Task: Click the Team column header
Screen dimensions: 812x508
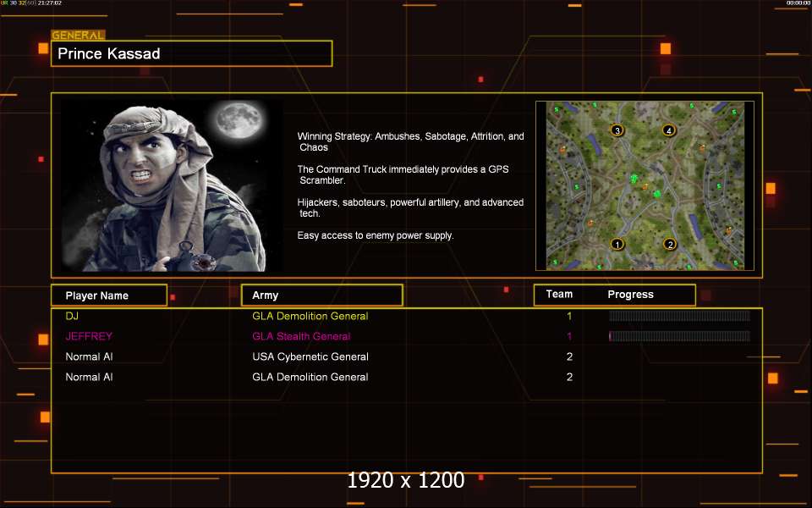Action: pyautogui.click(x=559, y=295)
